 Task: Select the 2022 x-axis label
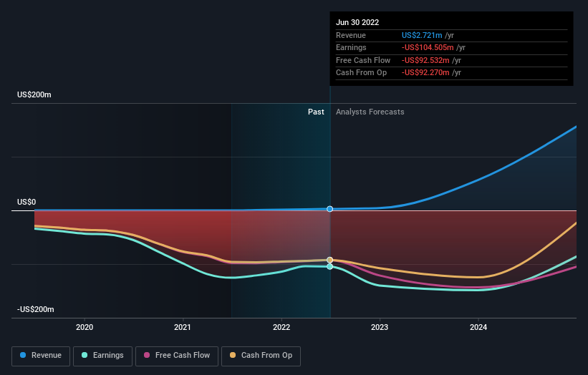(281, 327)
